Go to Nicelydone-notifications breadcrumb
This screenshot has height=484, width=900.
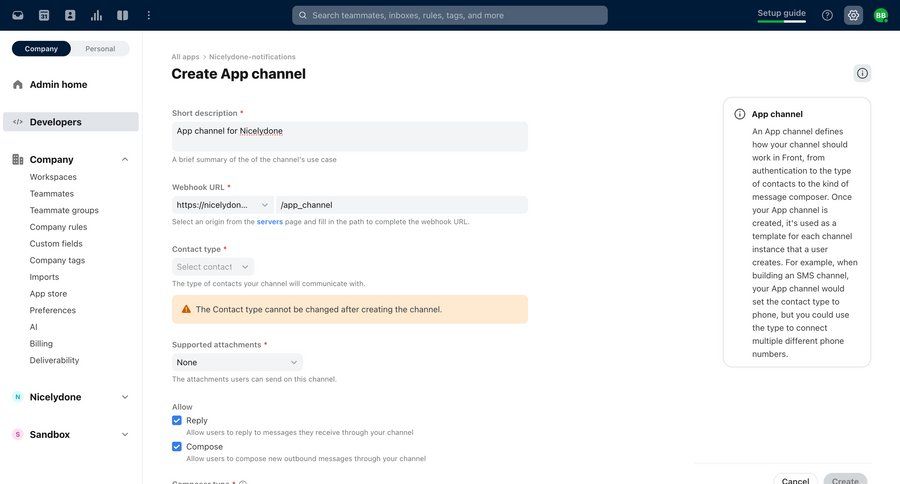pos(252,57)
